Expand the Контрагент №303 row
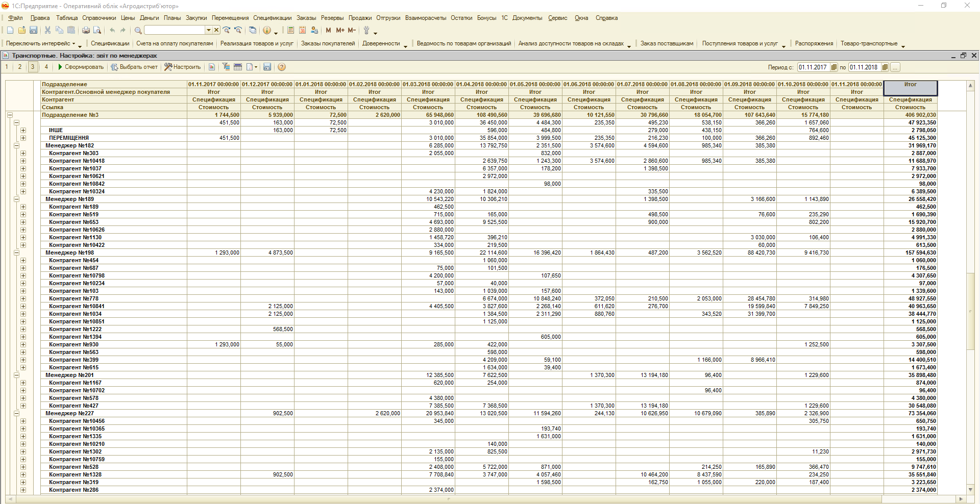The width and height of the screenshot is (980, 504). click(x=23, y=153)
